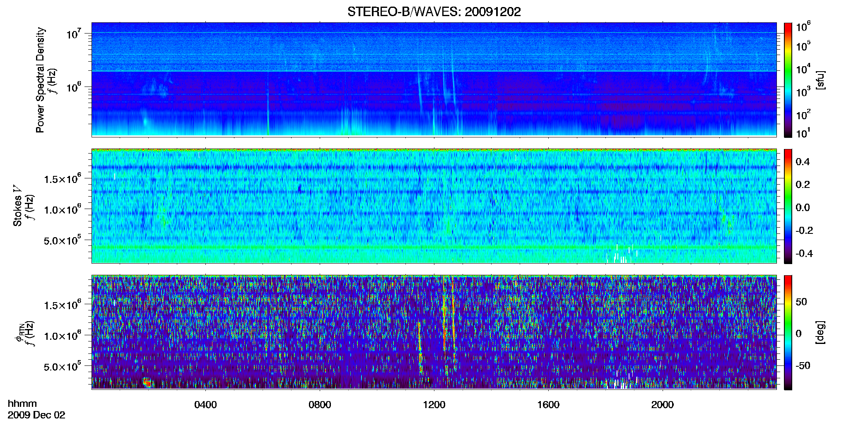Click the 10^4 label on sfu colorbar
Screen dimensions: 868x447
pyautogui.click(x=803, y=69)
